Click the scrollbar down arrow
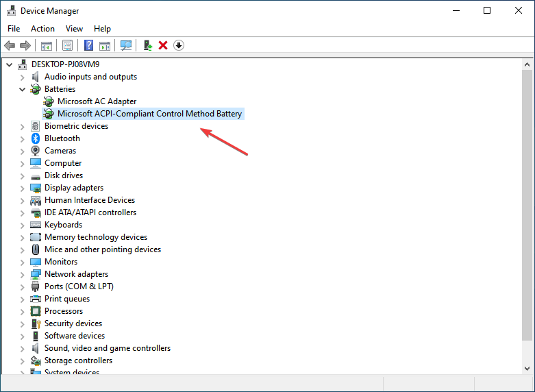Image resolution: width=535 pixels, height=392 pixels. pos(527,369)
